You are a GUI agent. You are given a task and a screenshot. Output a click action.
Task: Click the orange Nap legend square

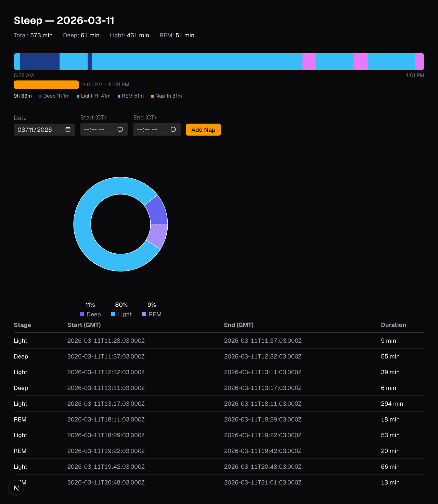coord(152,96)
